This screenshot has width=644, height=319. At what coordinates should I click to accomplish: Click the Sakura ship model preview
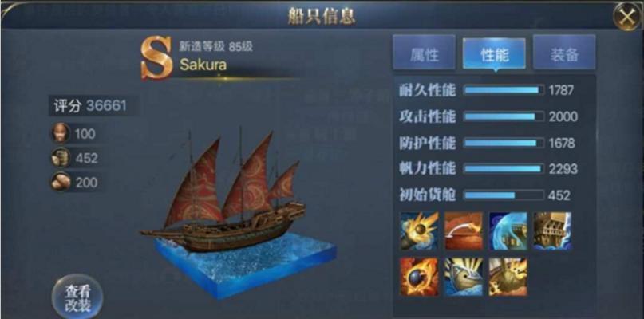coord(239,214)
